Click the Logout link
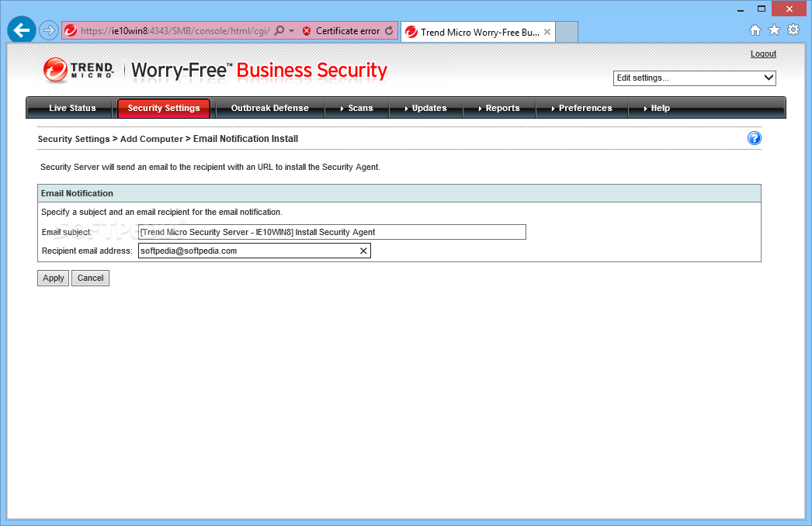Screen dimensions: 812x526 tap(763, 54)
